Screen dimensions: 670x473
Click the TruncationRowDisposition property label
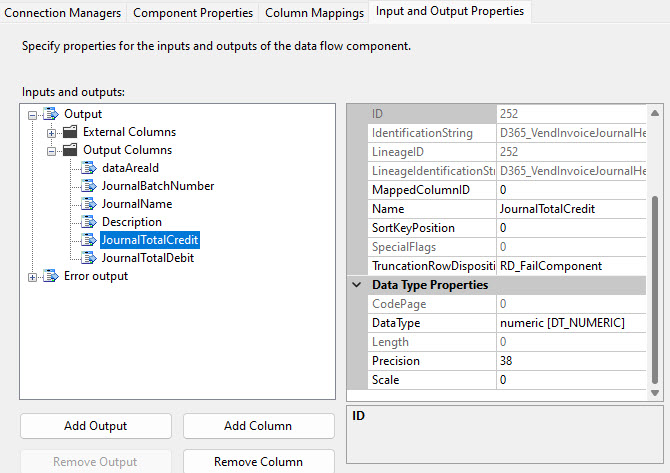tap(432, 266)
